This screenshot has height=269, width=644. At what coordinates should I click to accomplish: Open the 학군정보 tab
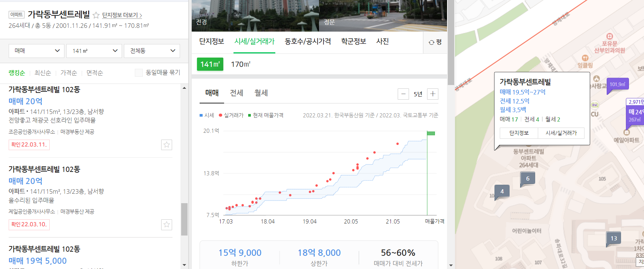coord(354,41)
